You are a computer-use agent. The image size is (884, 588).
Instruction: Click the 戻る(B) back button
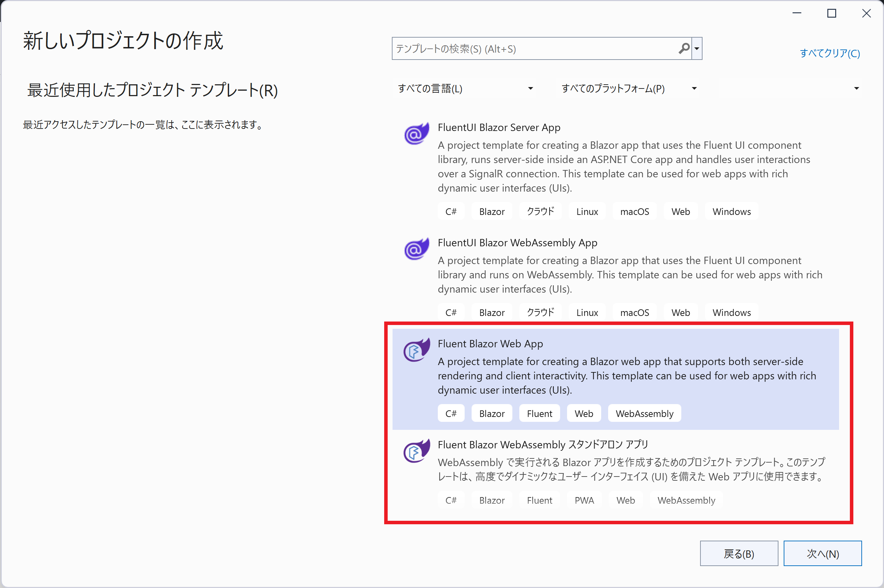pos(739,553)
